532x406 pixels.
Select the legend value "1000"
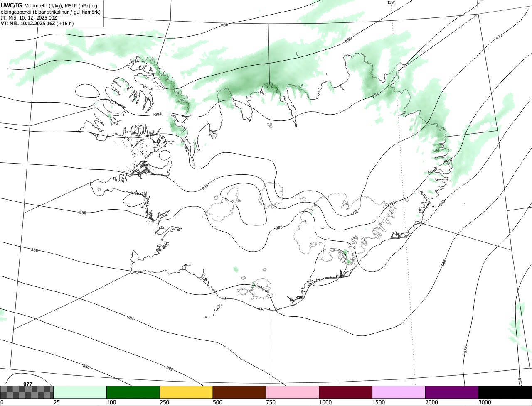coord(325,402)
